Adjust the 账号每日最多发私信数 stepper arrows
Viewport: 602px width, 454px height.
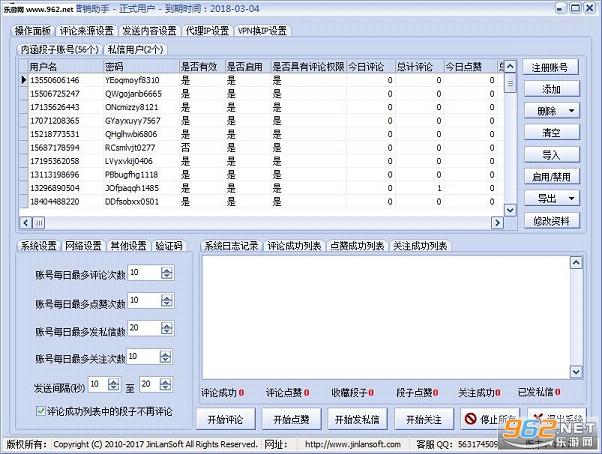[x=167, y=329]
